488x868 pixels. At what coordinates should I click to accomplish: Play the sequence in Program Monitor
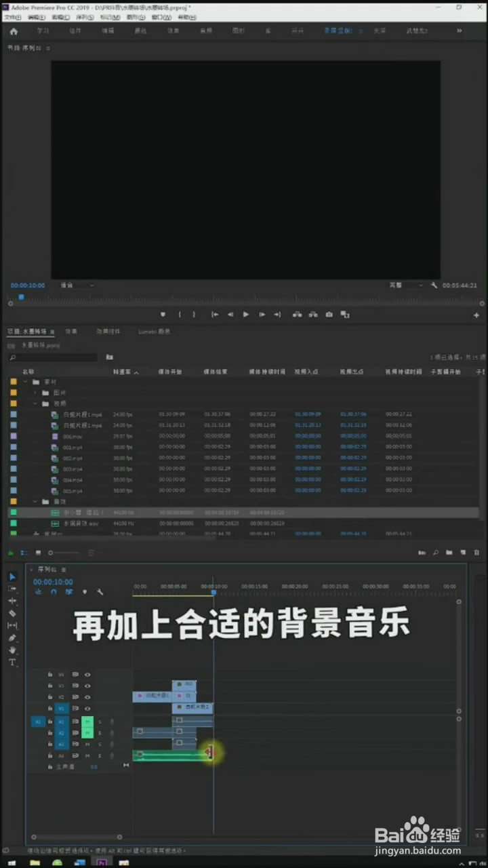coord(246,315)
